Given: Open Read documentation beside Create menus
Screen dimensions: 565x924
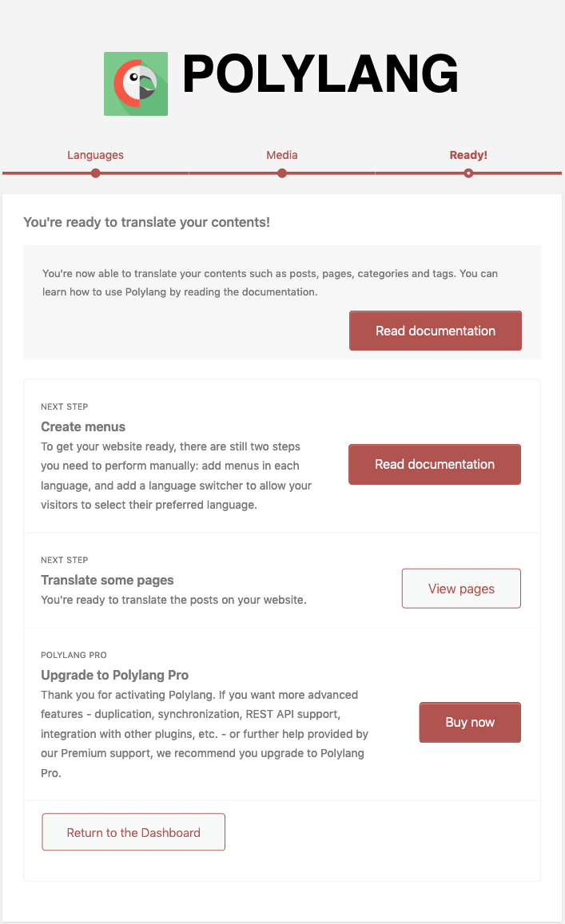Looking at the screenshot, I should click(435, 464).
